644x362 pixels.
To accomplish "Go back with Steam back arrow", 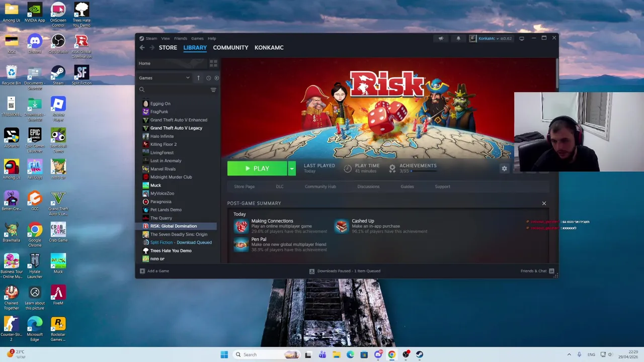I will coord(142,48).
